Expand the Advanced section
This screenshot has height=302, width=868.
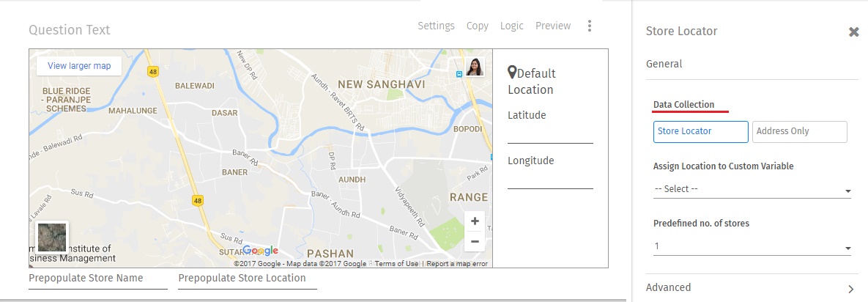click(x=752, y=287)
